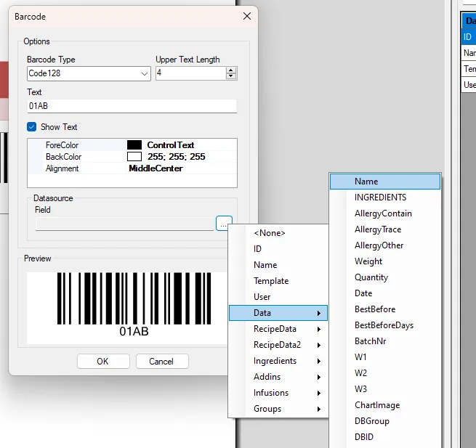Close the Barcode dialog

coord(247,16)
